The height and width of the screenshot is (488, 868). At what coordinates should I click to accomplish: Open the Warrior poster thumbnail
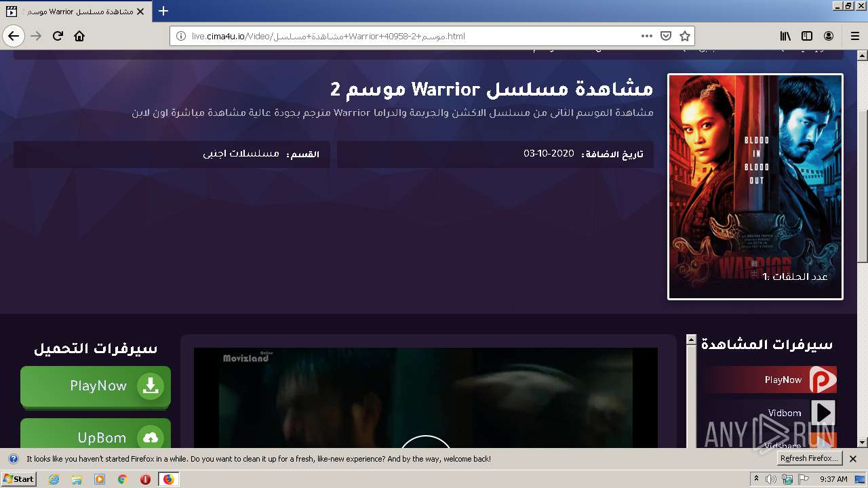click(755, 186)
